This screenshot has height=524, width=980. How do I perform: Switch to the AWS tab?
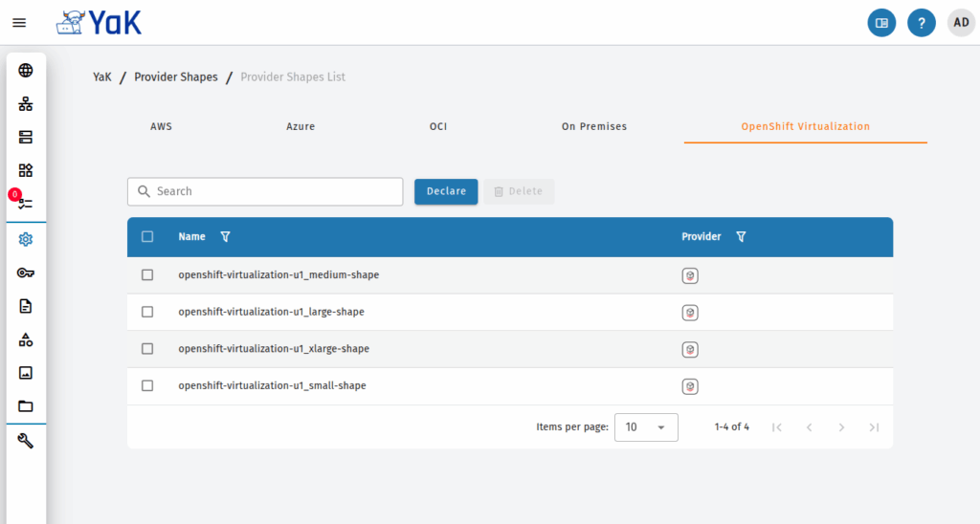(161, 127)
